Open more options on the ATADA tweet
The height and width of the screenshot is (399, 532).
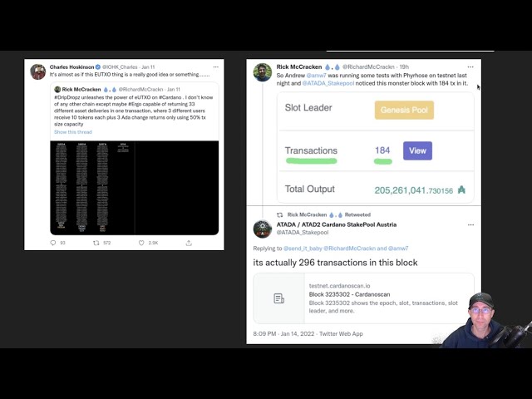pyautogui.click(x=470, y=224)
